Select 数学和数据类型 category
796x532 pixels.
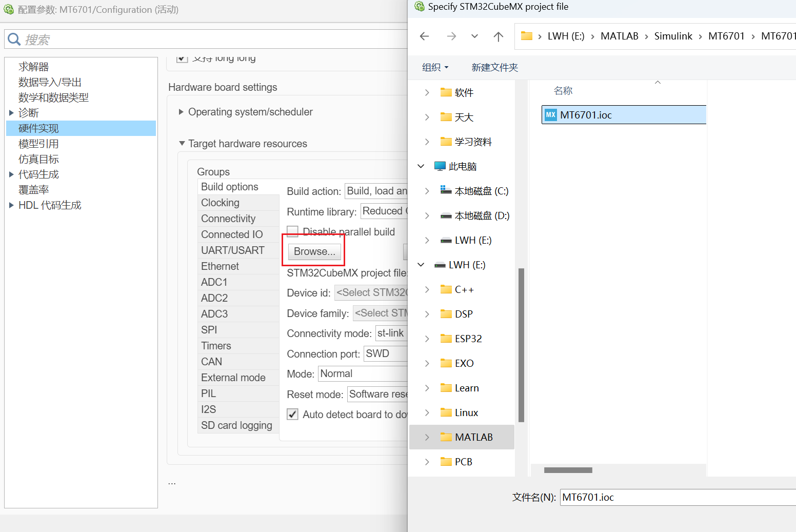pos(53,97)
